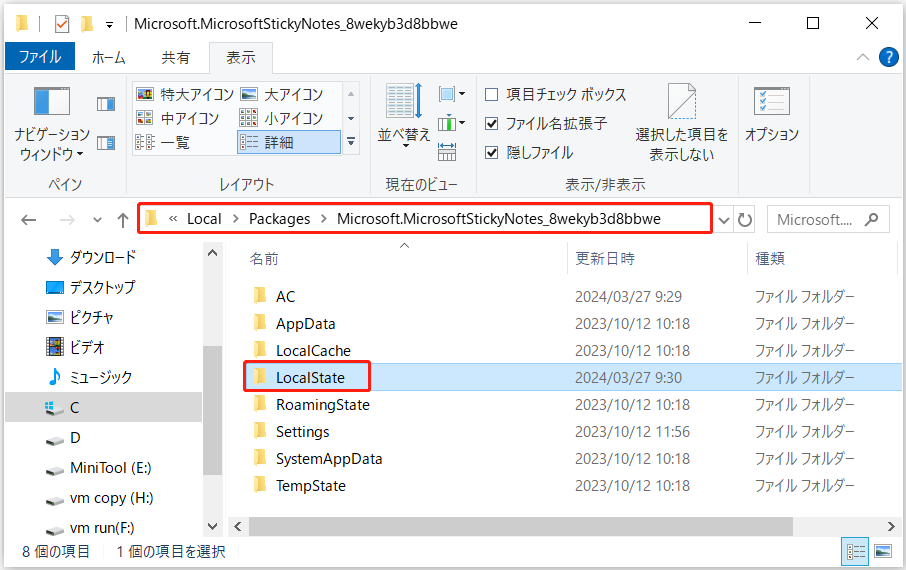Go up one folder level
This screenshot has height=570, width=906.
click(122, 220)
